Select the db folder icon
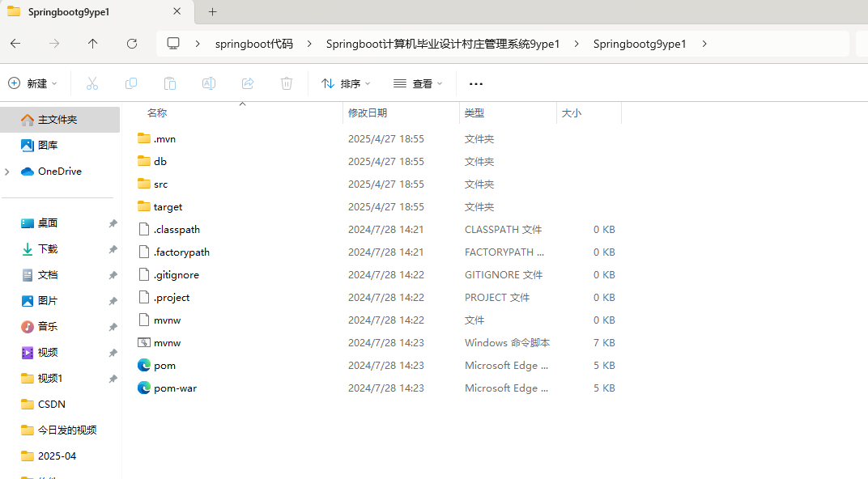868x479 pixels. pyautogui.click(x=144, y=161)
